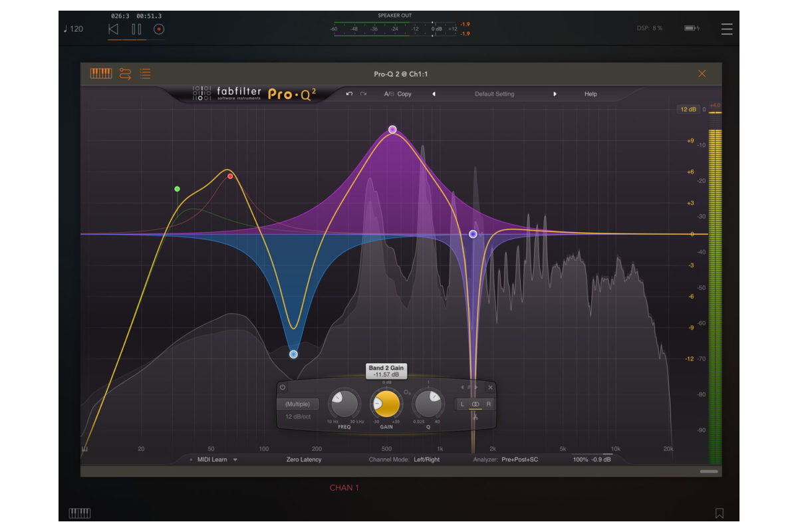Delete selected band with X button

click(491, 387)
